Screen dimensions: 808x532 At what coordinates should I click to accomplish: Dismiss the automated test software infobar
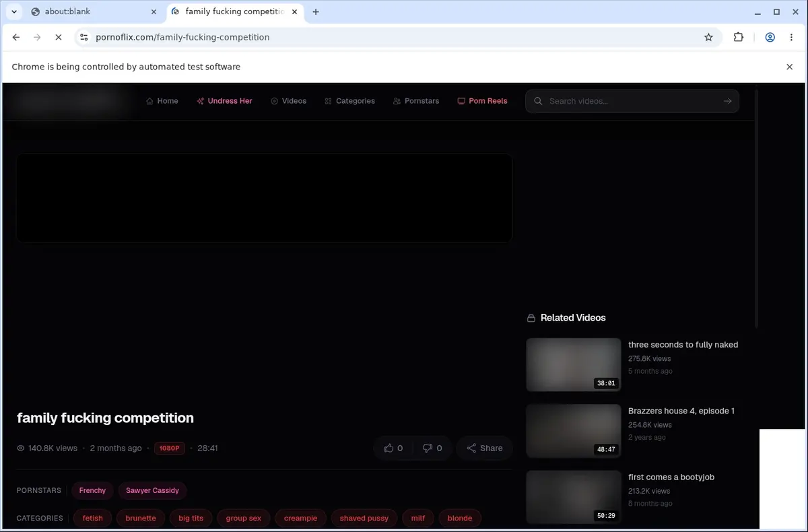point(790,67)
